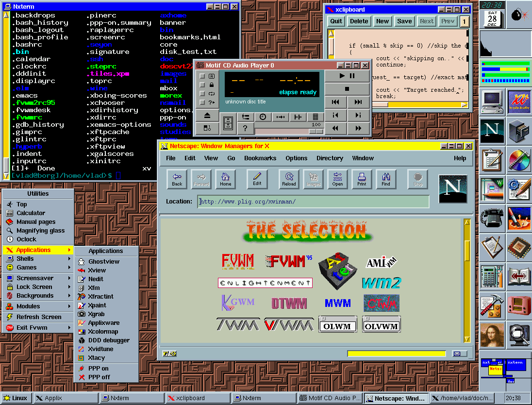This screenshot has height=405, width=532.
Task: Click the Home icon in Netscape toolbar
Action: click(x=225, y=179)
